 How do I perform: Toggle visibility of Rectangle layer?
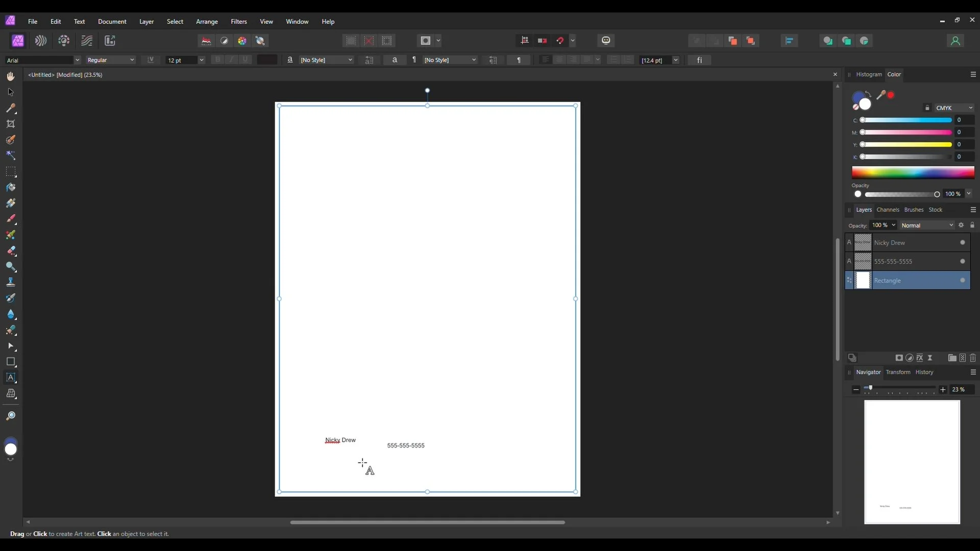963,281
